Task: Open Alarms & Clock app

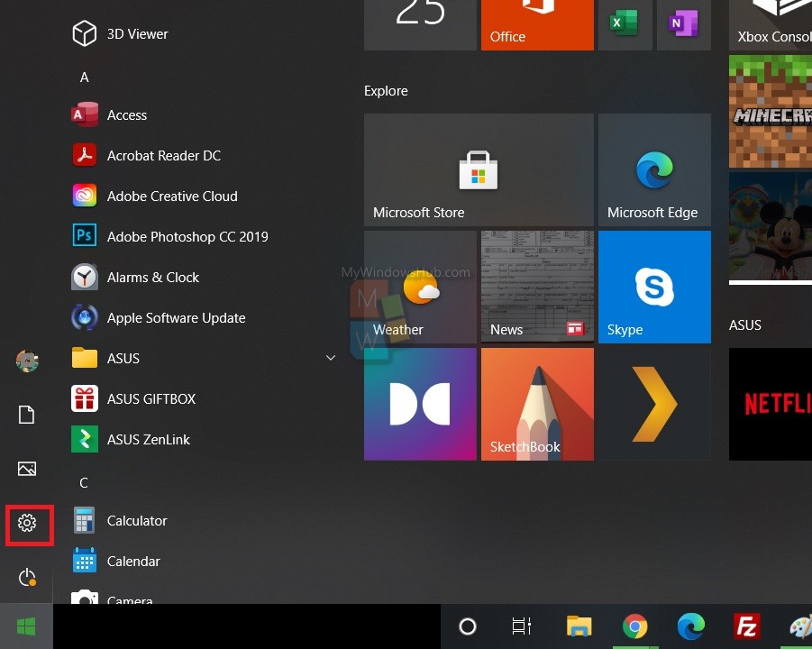Action: click(205, 277)
